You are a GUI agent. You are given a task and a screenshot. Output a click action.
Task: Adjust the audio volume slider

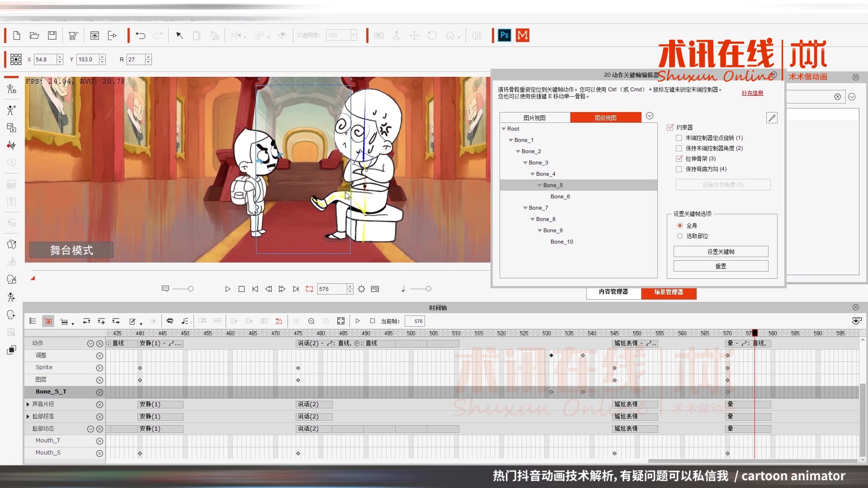(x=429, y=289)
